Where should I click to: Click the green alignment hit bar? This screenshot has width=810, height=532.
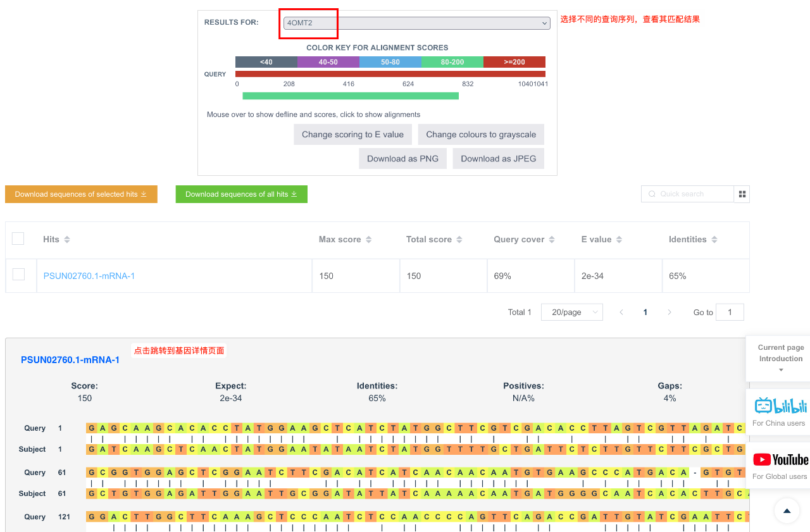351,96
